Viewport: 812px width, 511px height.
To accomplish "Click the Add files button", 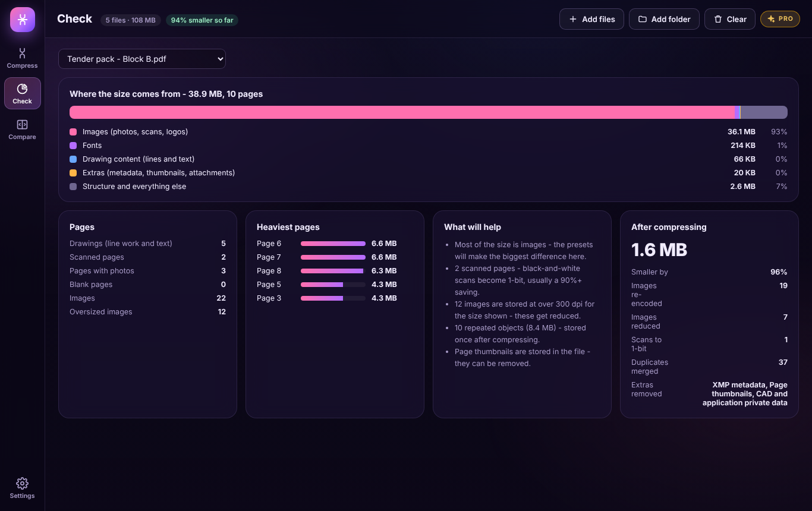I will 591,19.
